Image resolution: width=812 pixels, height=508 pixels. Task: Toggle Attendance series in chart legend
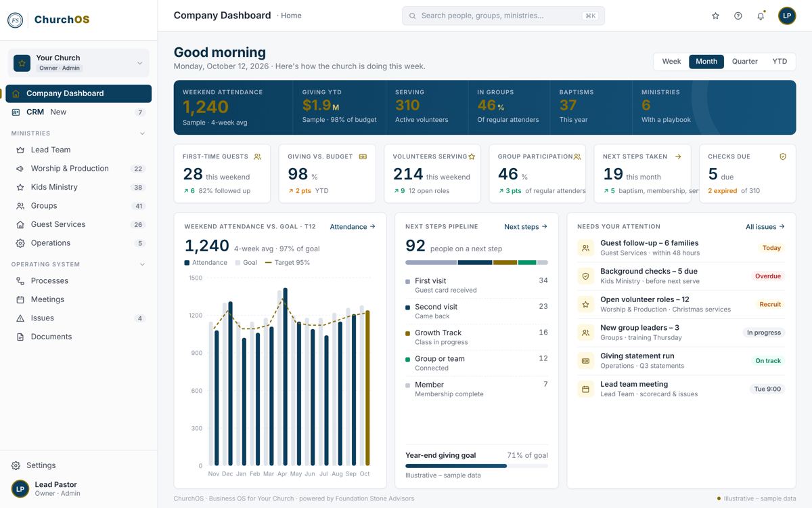point(206,263)
